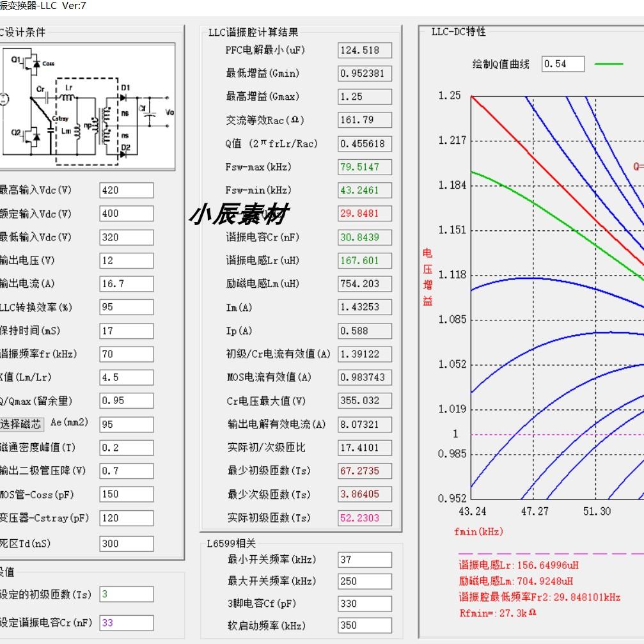This screenshot has height=644, width=644.
Task: Click the K值 (Lm/Lr) field showing 4.5
Action: click(x=127, y=377)
